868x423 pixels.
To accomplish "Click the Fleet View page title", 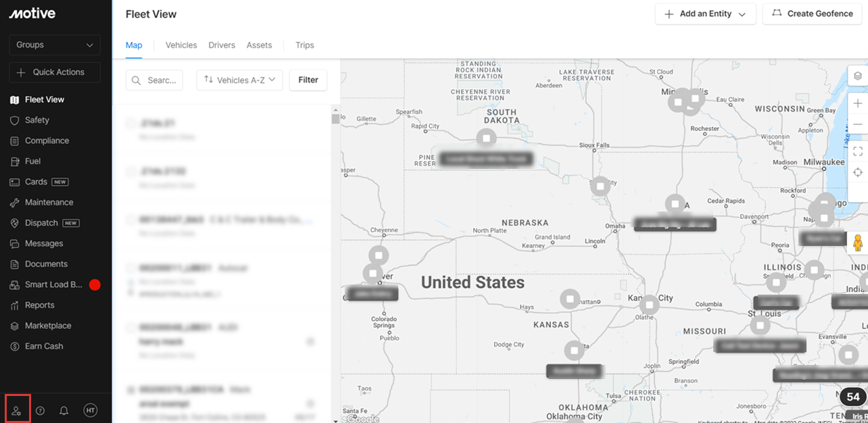I will (x=151, y=14).
